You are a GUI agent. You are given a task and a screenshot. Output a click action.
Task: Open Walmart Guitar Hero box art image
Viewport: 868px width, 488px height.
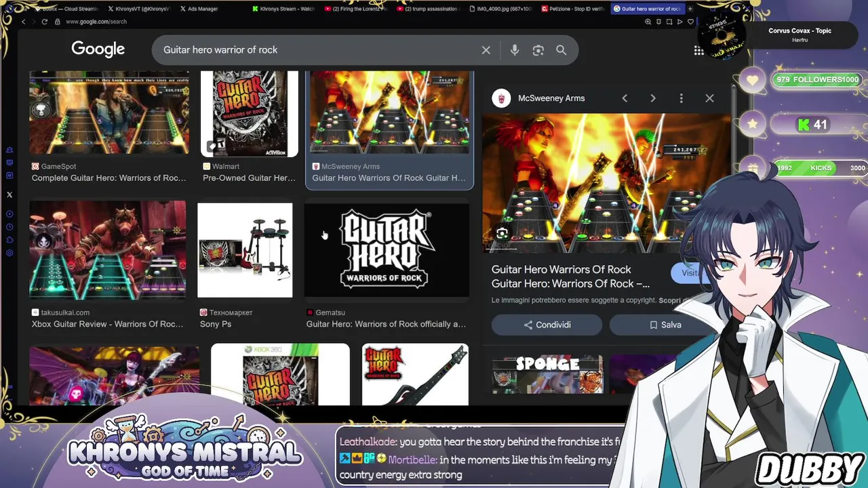point(249,113)
